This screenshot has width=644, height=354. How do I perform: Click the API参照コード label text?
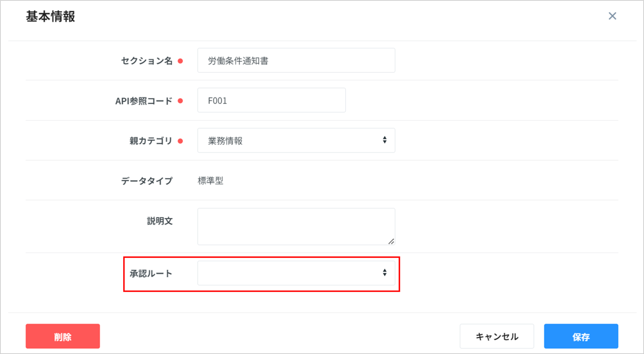144,101
